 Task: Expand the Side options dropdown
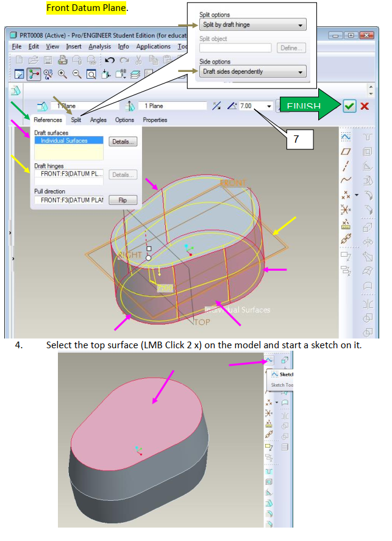(x=252, y=72)
